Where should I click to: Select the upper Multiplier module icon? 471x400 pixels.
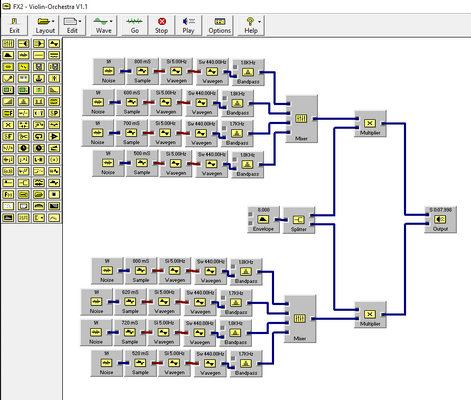370,123
